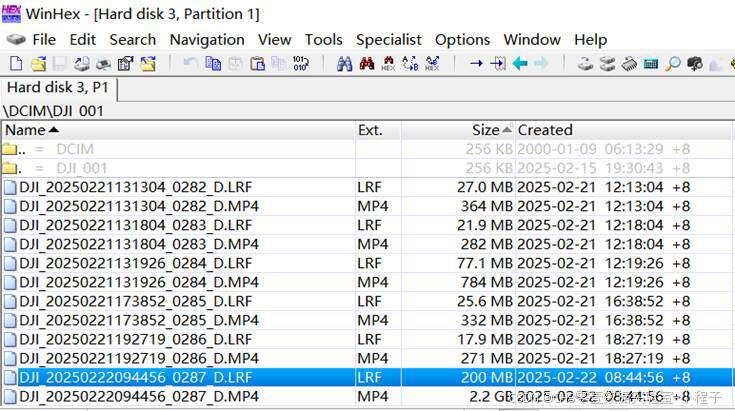
Task: Click the Open Disk drive icon
Action: coord(585,63)
